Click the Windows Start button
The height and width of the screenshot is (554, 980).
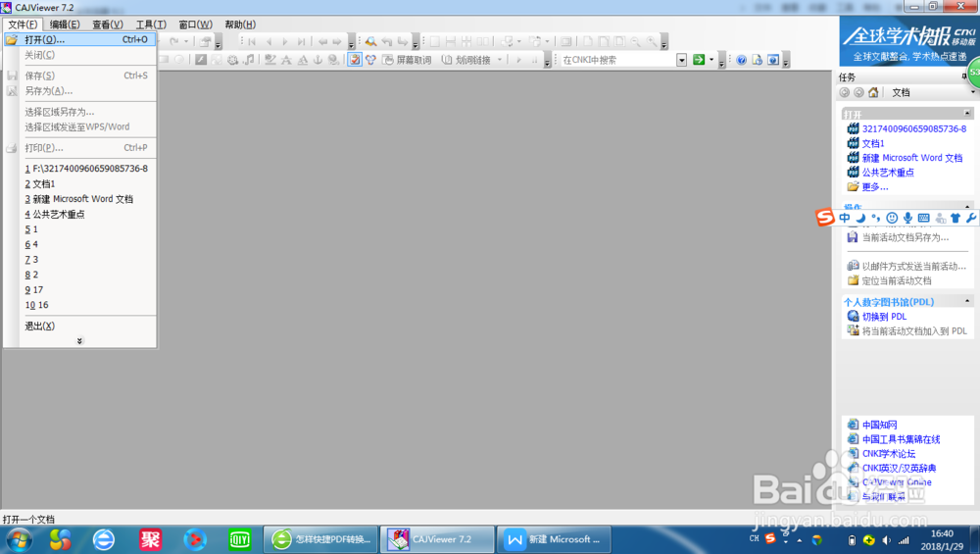(19, 539)
